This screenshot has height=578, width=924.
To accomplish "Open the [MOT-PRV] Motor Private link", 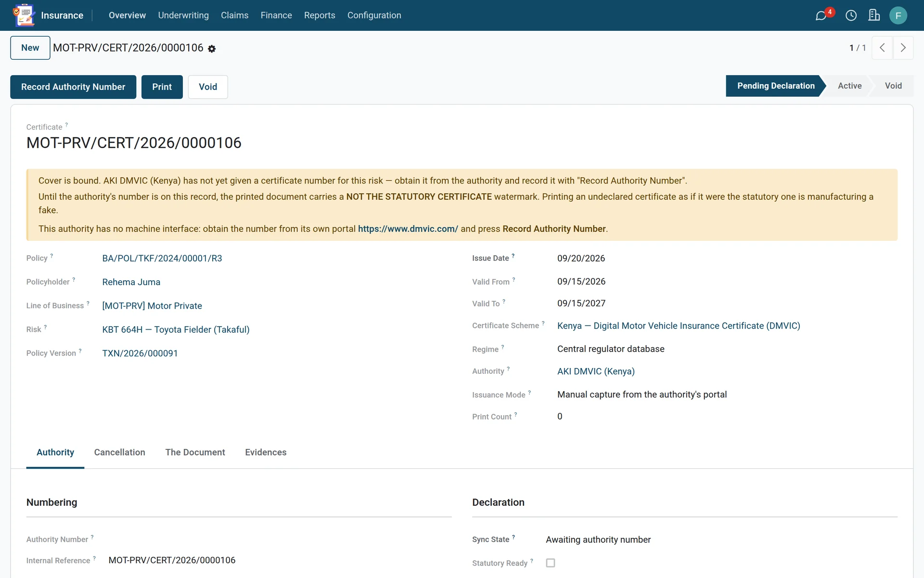I will tap(152, 306).
